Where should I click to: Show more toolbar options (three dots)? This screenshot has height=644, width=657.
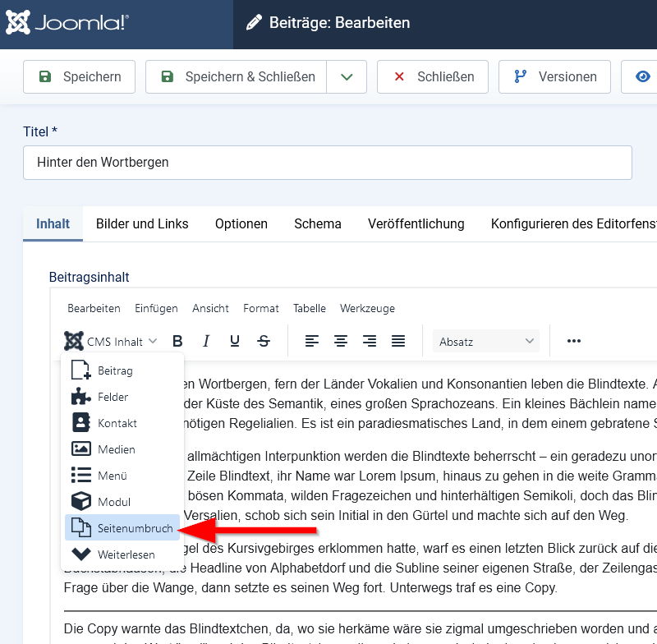[574, 341]
